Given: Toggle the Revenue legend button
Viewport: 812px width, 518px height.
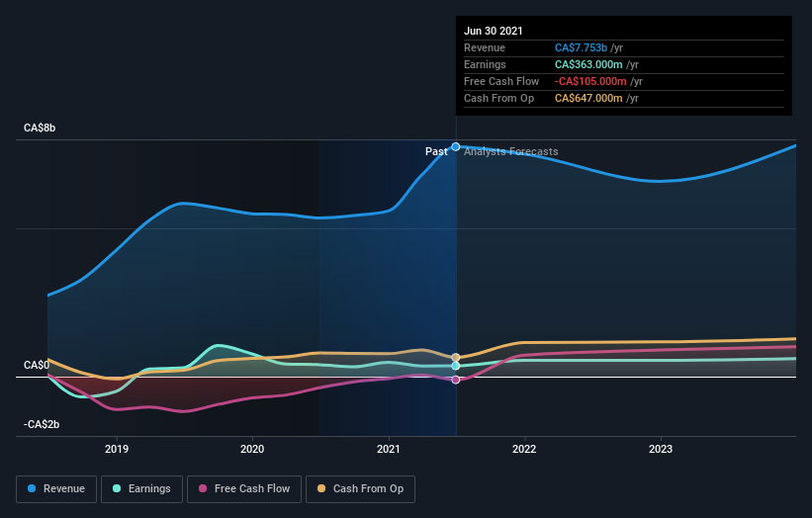Looking at the screenshot, I should [56, 489].
